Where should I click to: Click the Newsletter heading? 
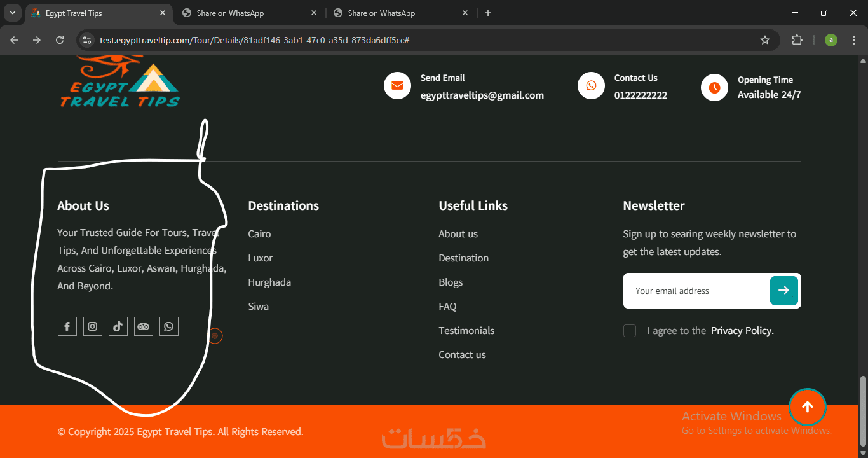pyautogui.click(x=654, y=205)
